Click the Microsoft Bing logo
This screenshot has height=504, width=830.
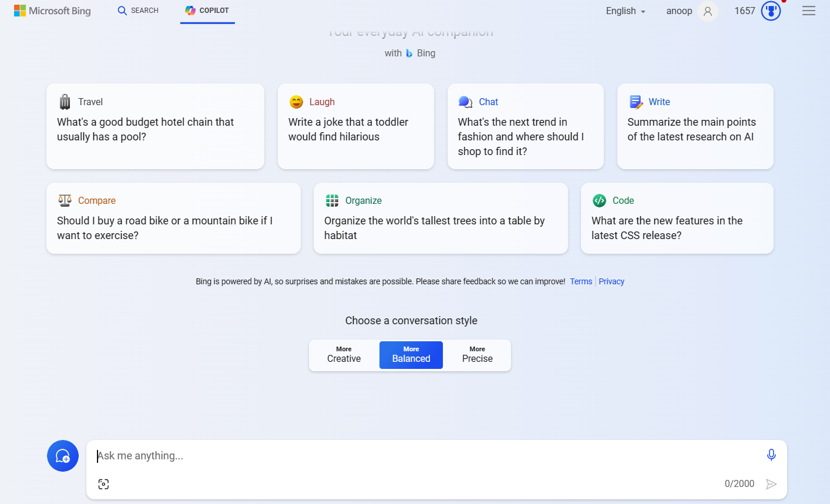tap(52, 11)
